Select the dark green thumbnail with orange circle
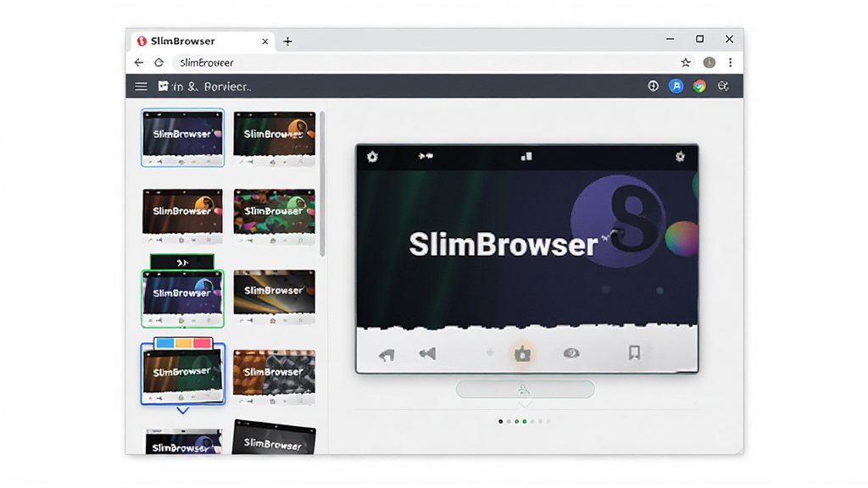The height and width of the screenshot is (488, 868). 274,138
